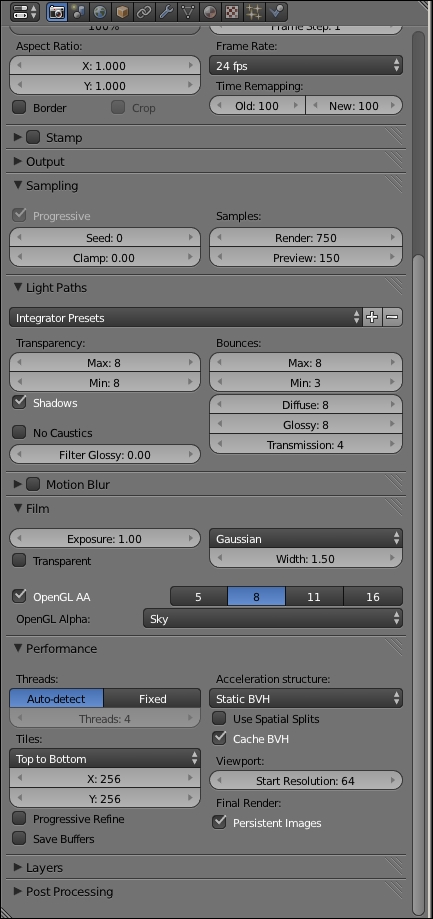
Task: Enable the No Caustics checkbox
Action: coord(19,433)
